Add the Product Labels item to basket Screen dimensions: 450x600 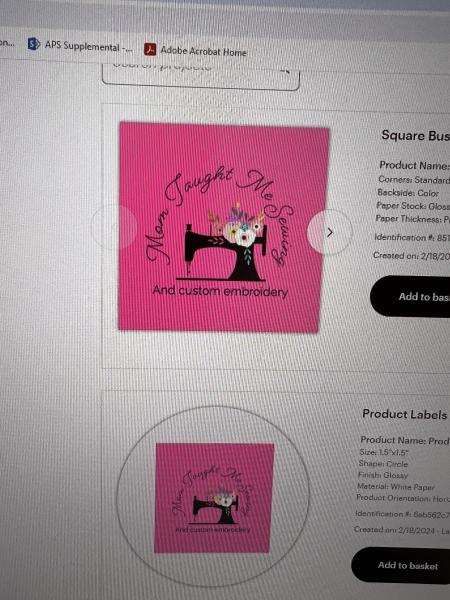click(x=401, y=566)
